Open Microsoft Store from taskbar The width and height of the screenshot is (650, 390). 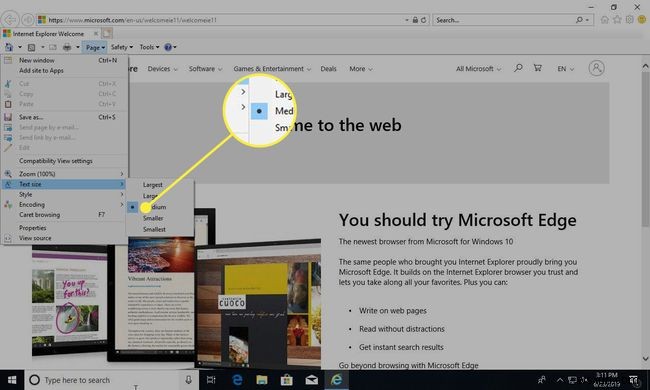(286, 380)
